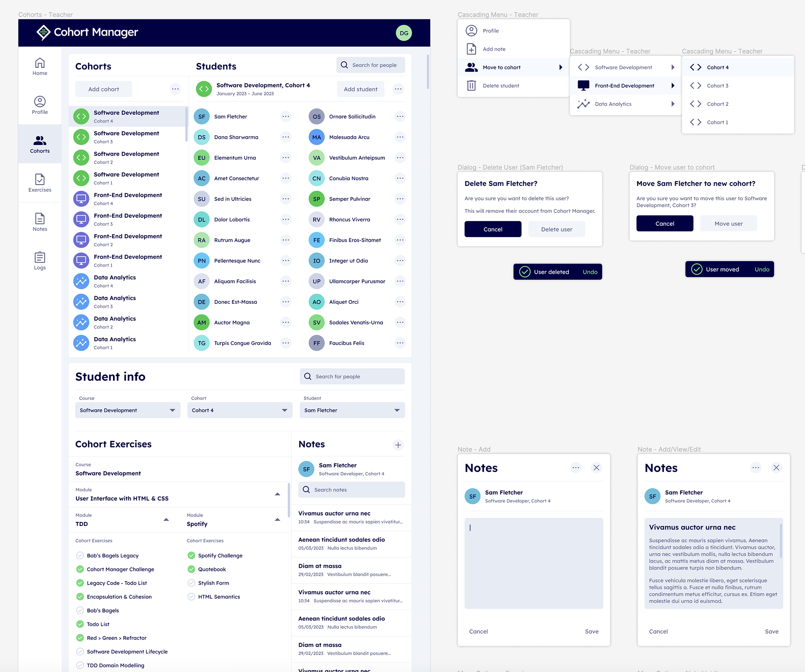The image size is (805, 672).
Task: Open ellipsis menu next to Add cohort
Action: (x=175, y=89)
